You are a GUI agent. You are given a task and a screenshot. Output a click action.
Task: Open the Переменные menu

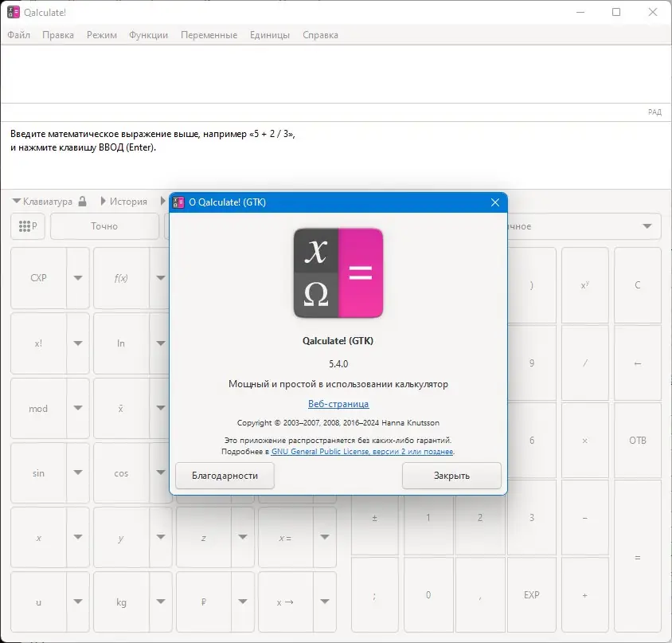click(x=209, y=35)
